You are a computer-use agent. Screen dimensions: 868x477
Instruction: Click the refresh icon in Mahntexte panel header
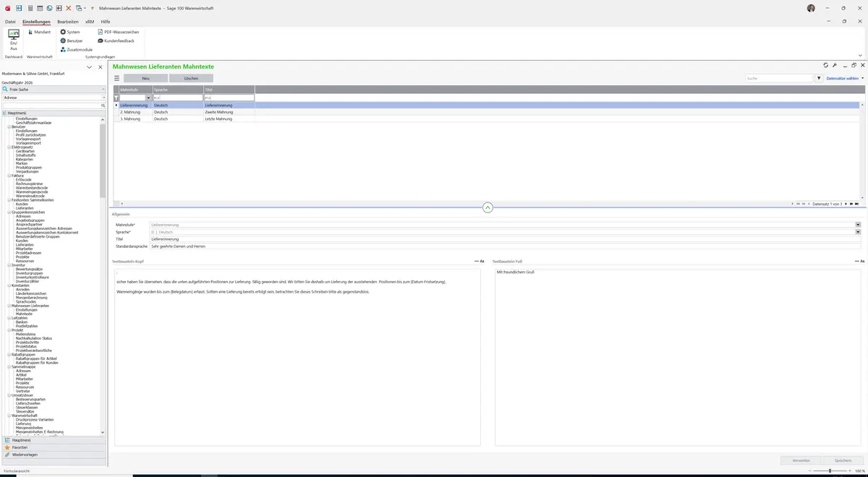[x=826, y=66]
